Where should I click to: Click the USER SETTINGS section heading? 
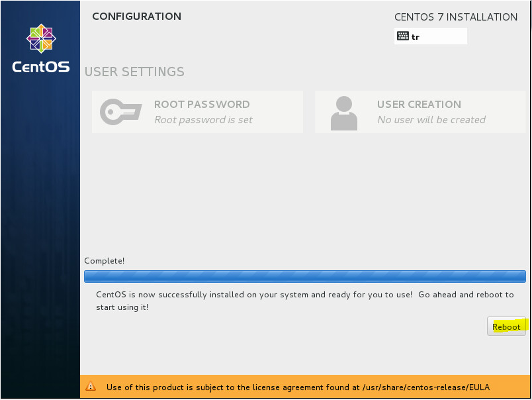click(x=134, y=72)
